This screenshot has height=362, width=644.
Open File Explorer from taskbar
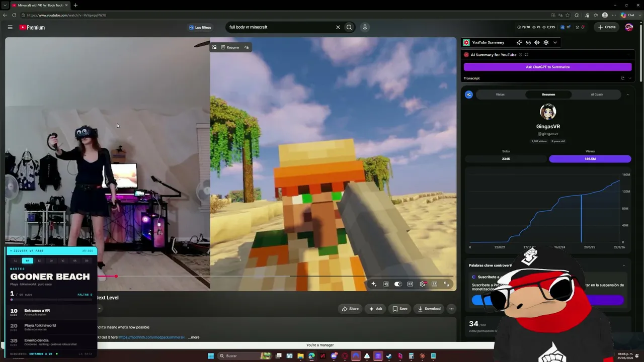[x=300, y=356]
